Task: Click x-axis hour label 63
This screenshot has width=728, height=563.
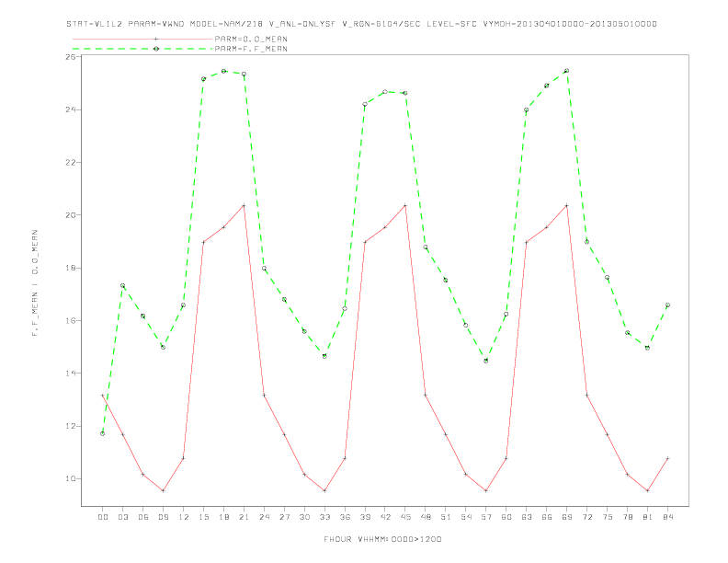Action: 527,517
